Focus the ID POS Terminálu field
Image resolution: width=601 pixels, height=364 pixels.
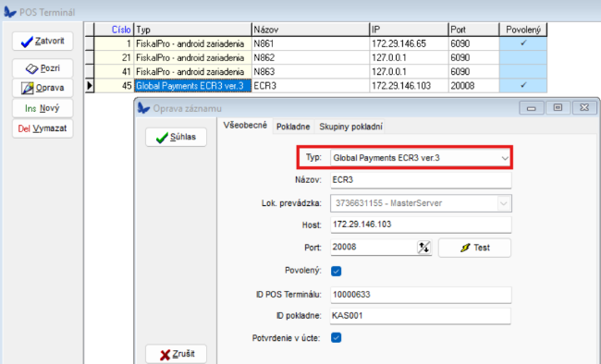421,295
